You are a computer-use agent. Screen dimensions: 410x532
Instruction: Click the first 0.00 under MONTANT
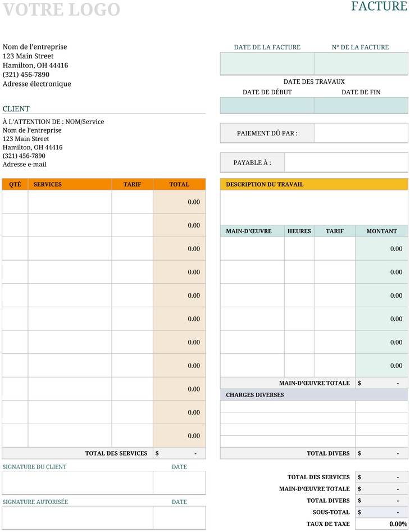[x=381, y=249]
